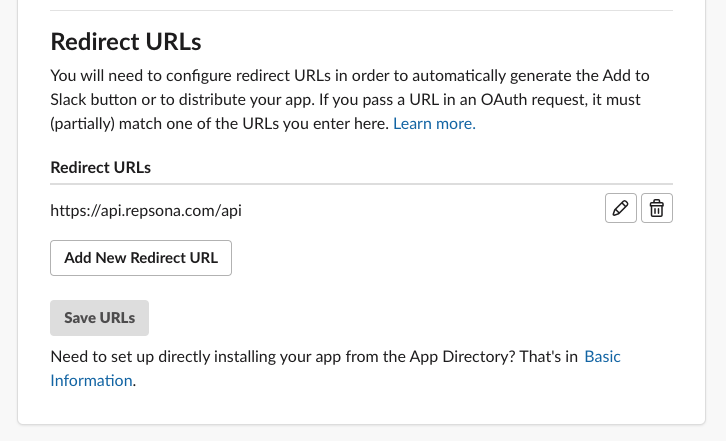Select the https://api.repsona.com/api URL entry

pos(146,210)
